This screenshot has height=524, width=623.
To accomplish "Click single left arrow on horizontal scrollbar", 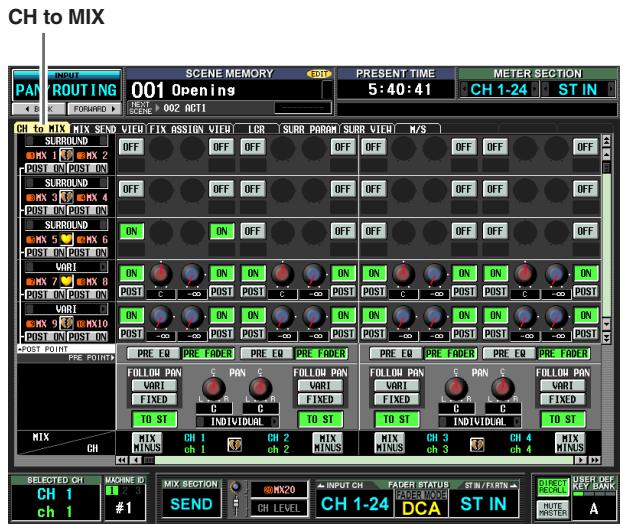I will coord(136,460).
